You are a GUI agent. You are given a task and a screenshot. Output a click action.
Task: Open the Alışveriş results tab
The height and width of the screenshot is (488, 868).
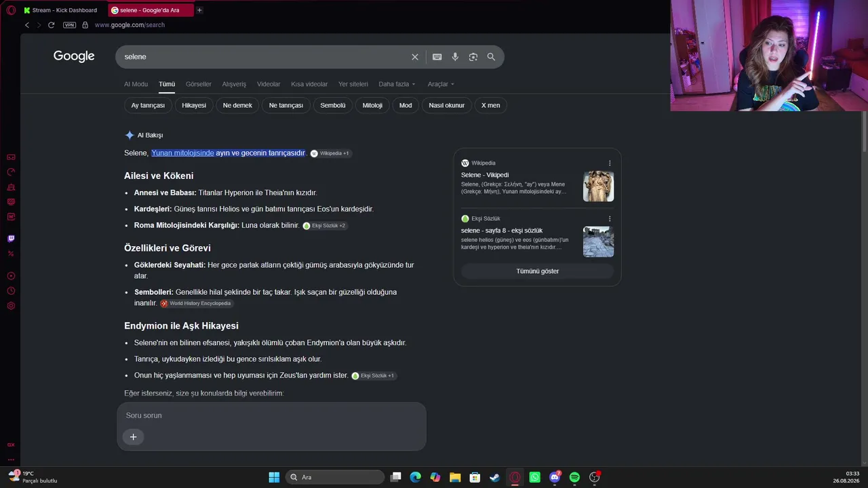234,84
